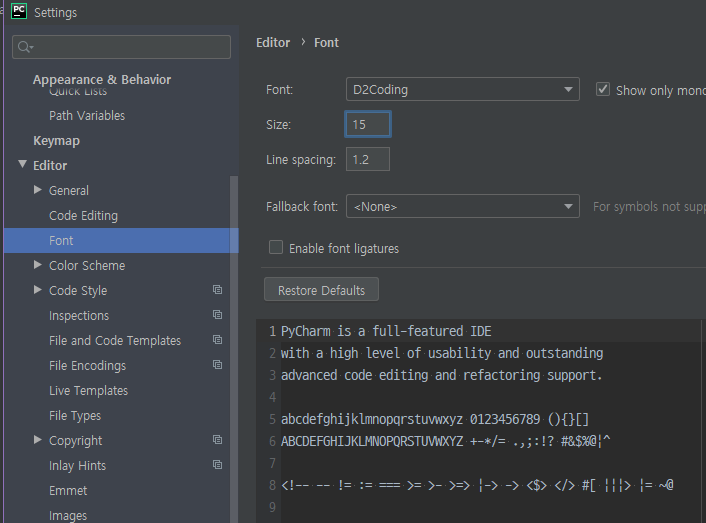Open Emmet settings page
The width and height of the screenshot is (706, 523).
[68, 491]
